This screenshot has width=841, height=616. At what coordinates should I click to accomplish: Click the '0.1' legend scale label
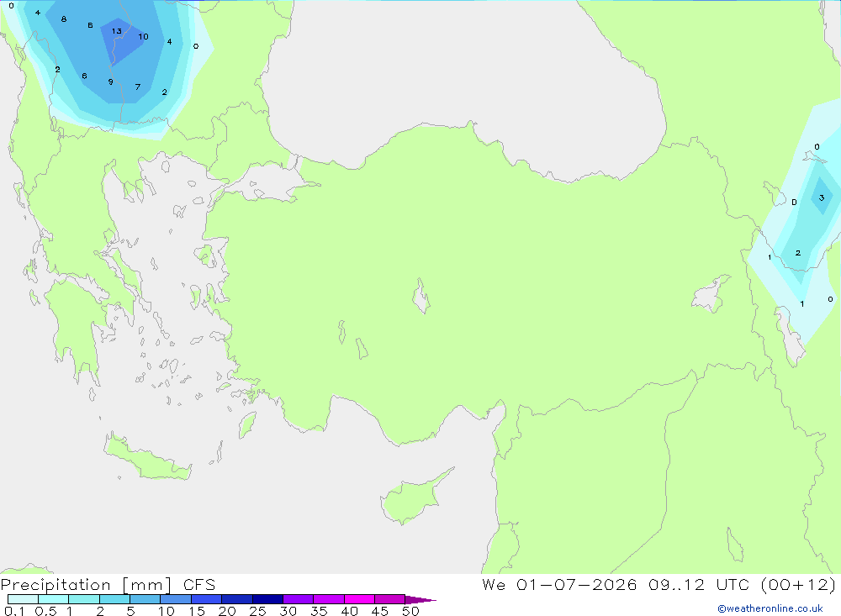14,611
